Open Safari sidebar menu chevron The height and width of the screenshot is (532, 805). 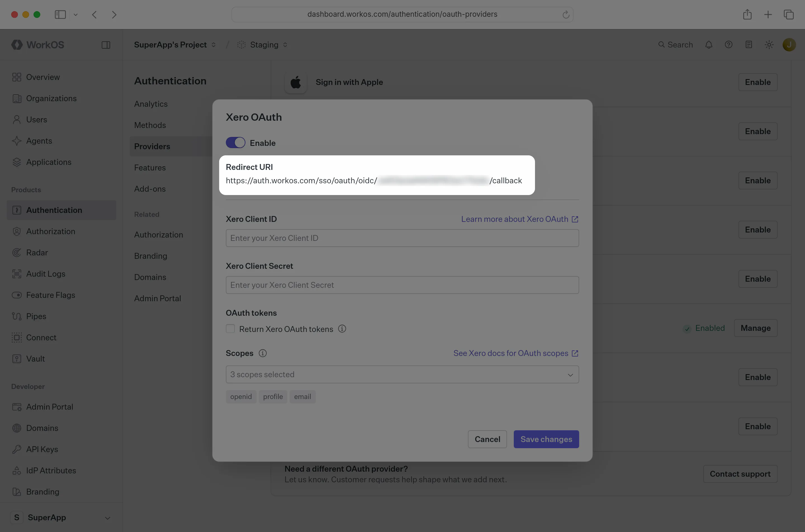pos(76,15)
